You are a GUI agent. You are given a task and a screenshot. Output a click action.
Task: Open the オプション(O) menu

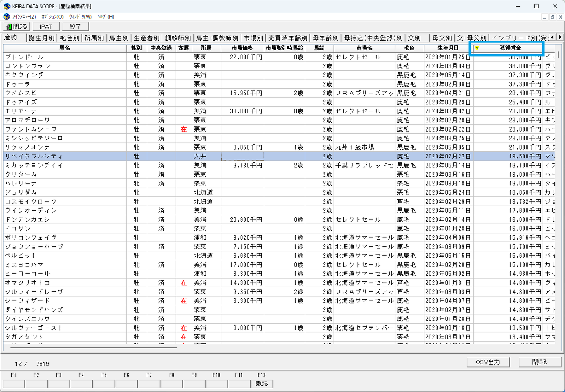click(53, 17)
